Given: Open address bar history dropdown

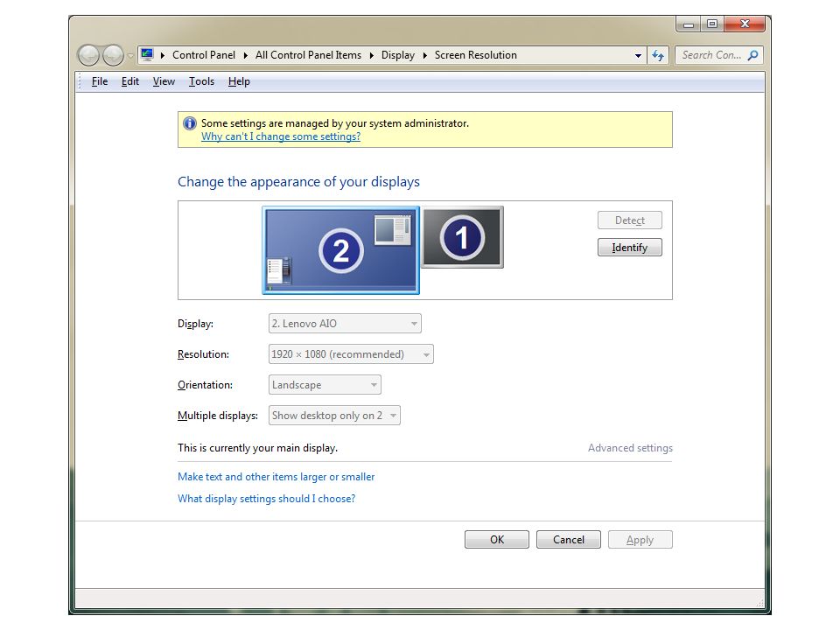Looking at the screenshot, I should coord(638,55).
